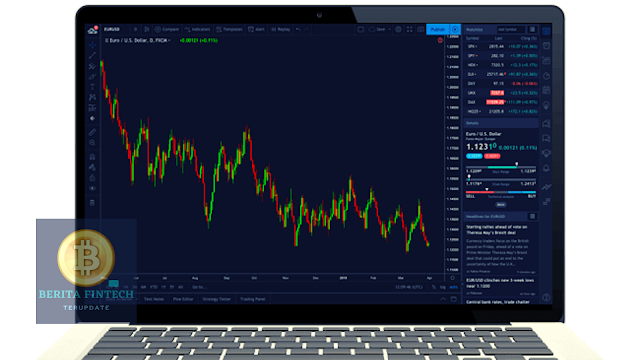
Task: Open chart settings gear
Action: [x=398, y=29]
